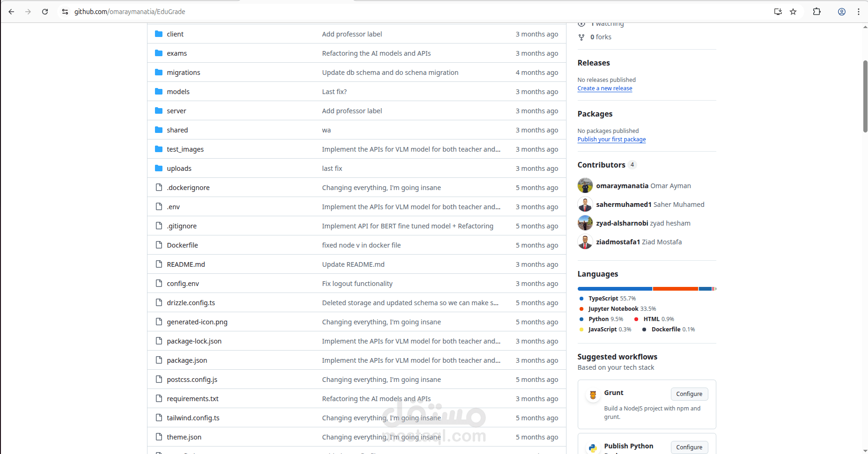Open 'Update README.md' commit
This screenshot has height=454, width=868.
[x=353, y=264]
